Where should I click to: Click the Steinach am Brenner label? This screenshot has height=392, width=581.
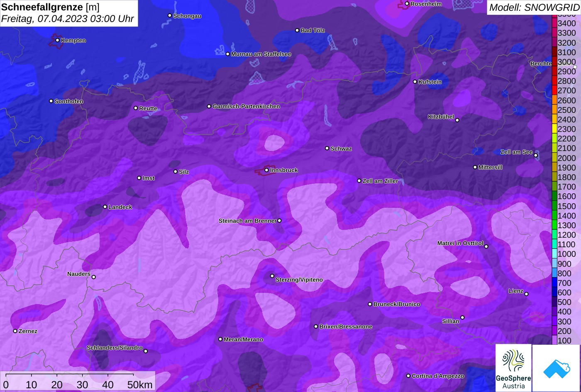[x=247, y=221]
